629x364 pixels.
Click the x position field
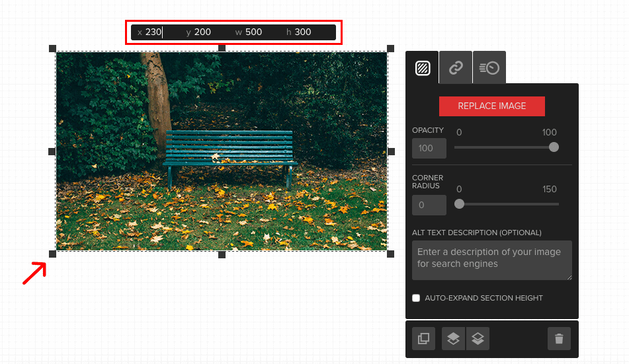pyautogui.click(x=154, y=32)
